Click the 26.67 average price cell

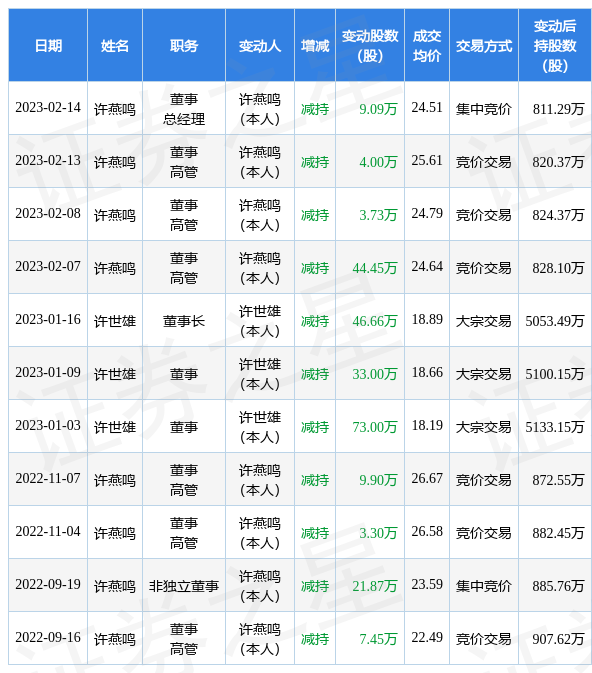[x=427, y=478]
